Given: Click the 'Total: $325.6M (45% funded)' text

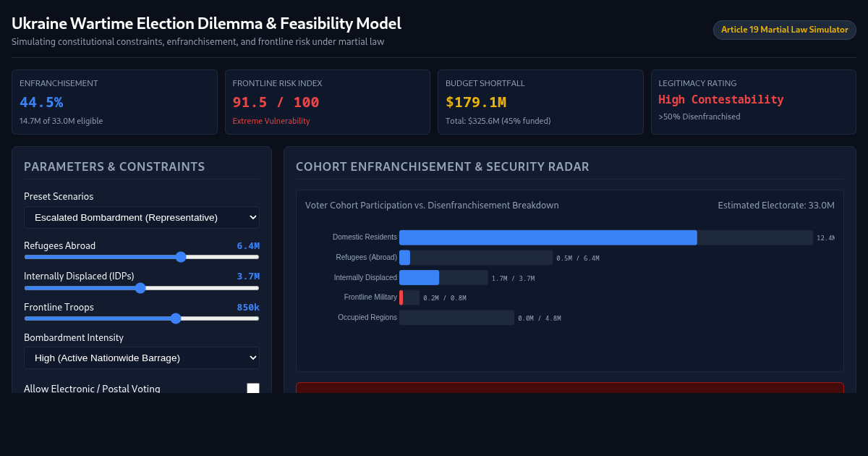Looking at the screenshot, I should pos(498,121).
